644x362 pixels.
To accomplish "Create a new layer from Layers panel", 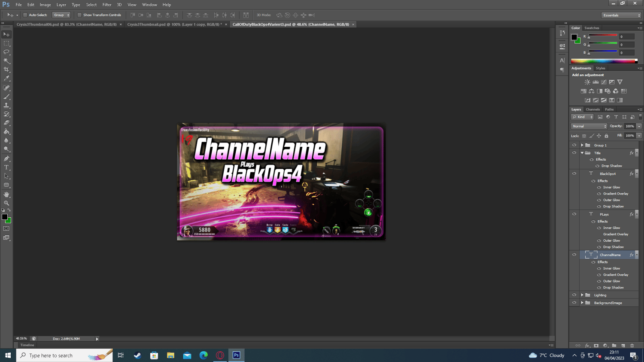I will coord(623,346).
